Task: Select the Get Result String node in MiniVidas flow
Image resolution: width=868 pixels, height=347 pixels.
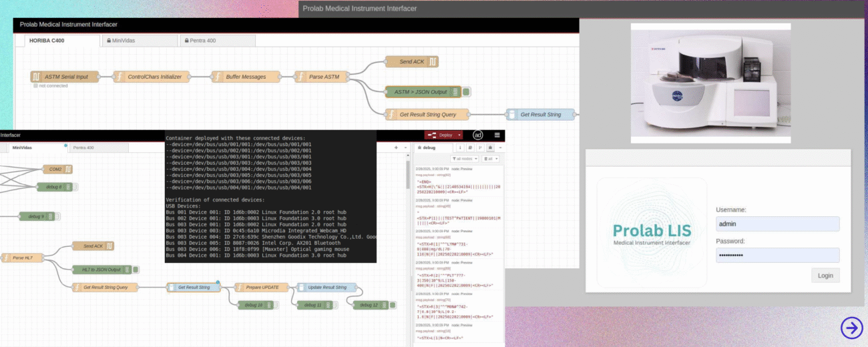Action: 194,287
